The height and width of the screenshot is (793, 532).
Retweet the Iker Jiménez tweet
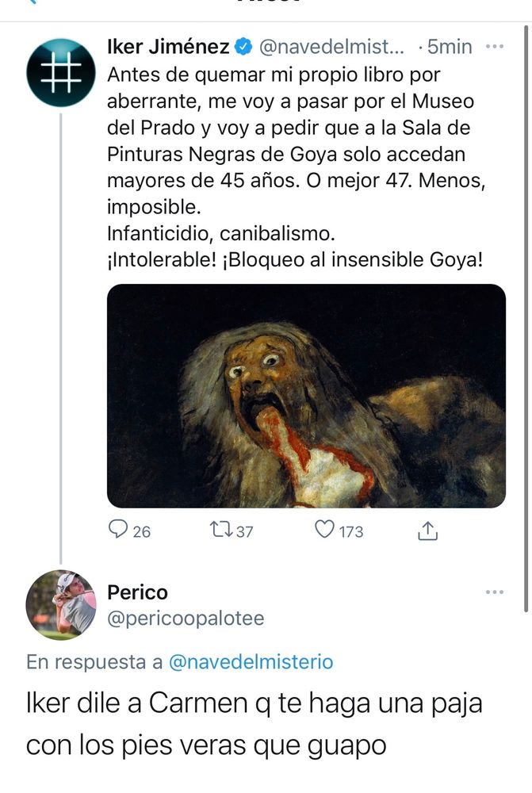pyautogui.click(x=214, y=530)
